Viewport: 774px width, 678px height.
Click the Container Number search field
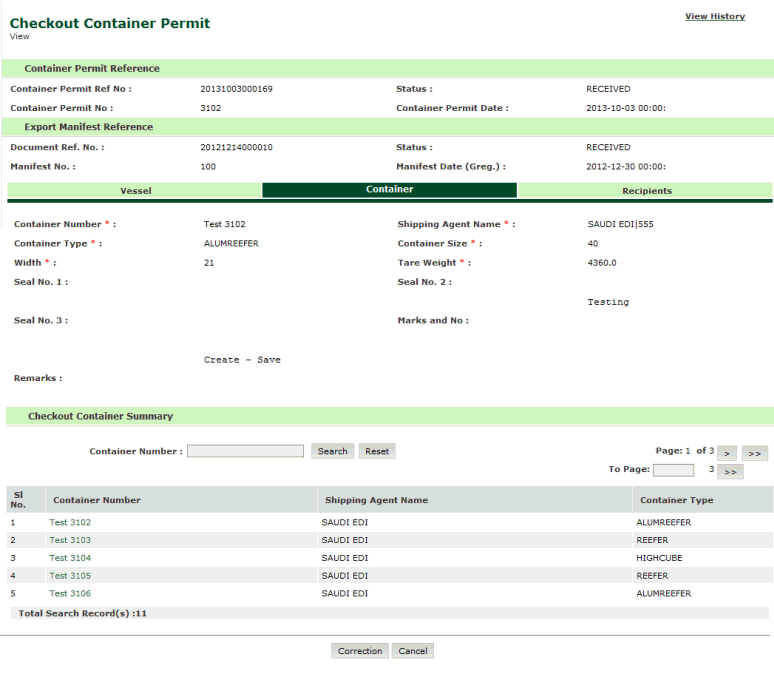(x=245, y=452)
